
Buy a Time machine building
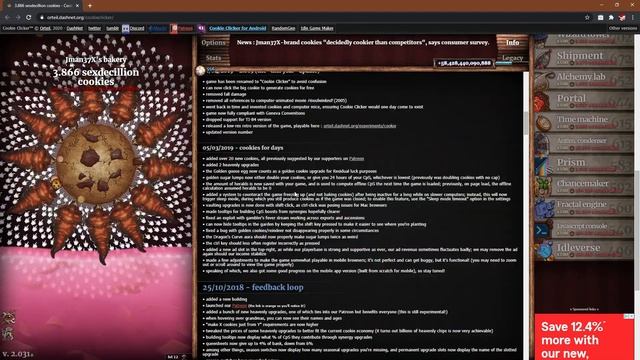[x=584, y=122]
